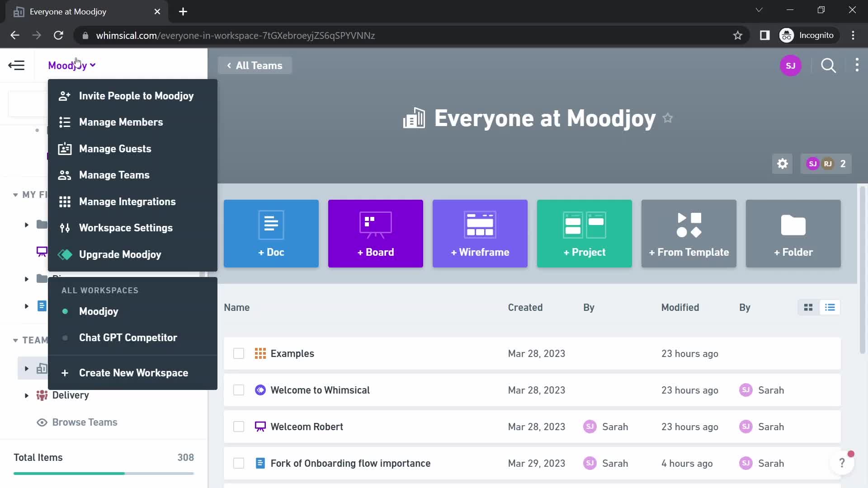Toggle checkbox next to Welcome to Whimsical
The height and width of the screenshot is (488, 868).
[x=238, y=390]
